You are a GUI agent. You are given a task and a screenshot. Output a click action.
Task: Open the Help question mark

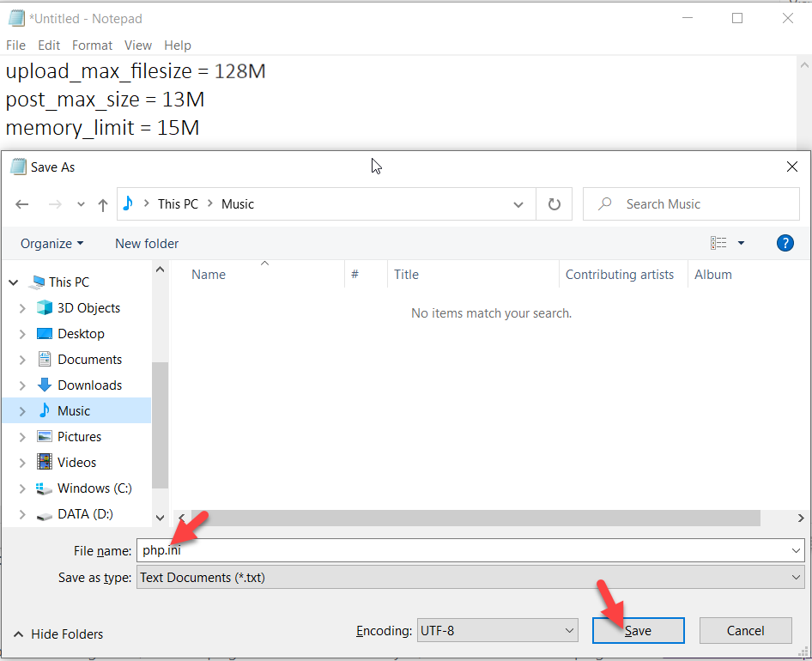(x=785, y=242)
